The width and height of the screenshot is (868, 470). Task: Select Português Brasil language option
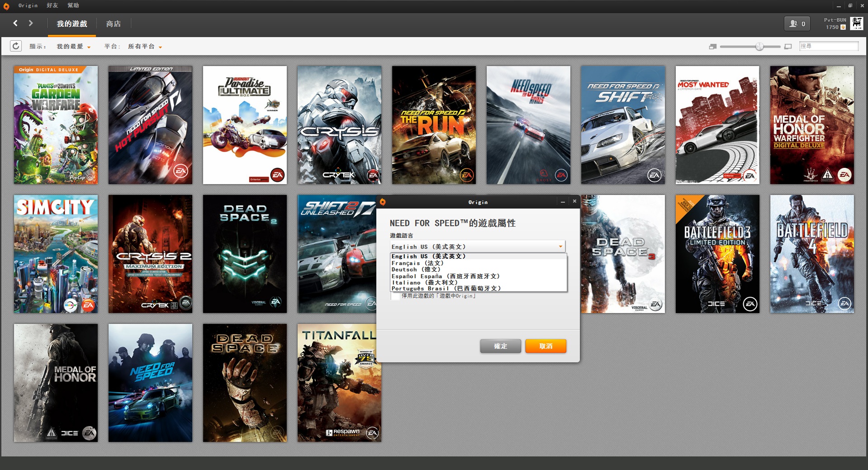(479, 288)
